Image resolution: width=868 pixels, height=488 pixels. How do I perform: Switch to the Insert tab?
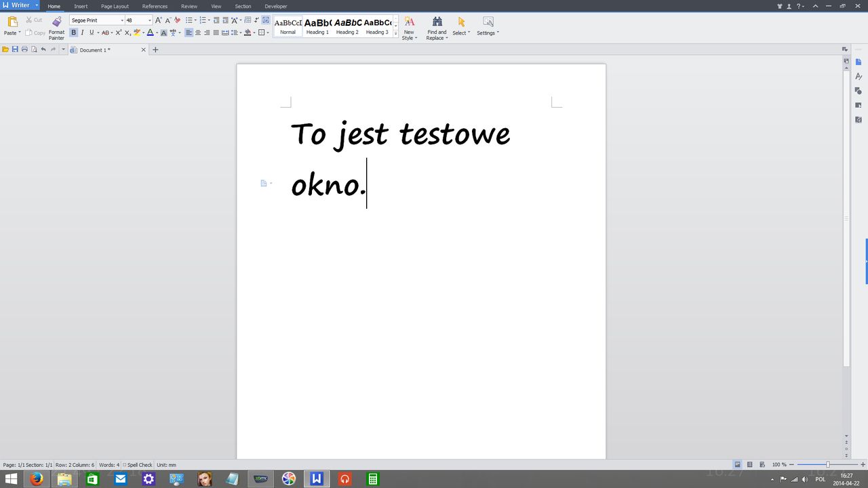click(x=81, y=6)
